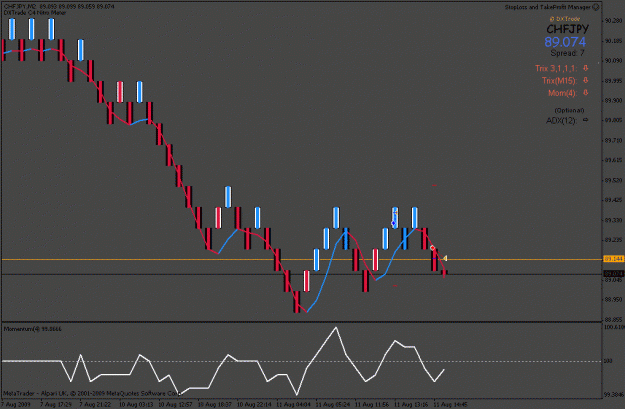625x409 pixels.
Task: Click the MetaTrader Alpari UK copyright text
Action: tap(92, 393)
